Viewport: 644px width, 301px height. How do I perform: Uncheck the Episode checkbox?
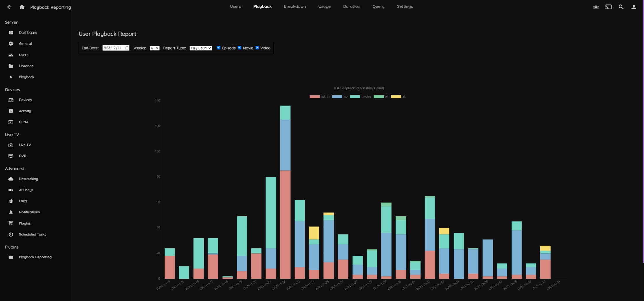(x=218, y=48)
